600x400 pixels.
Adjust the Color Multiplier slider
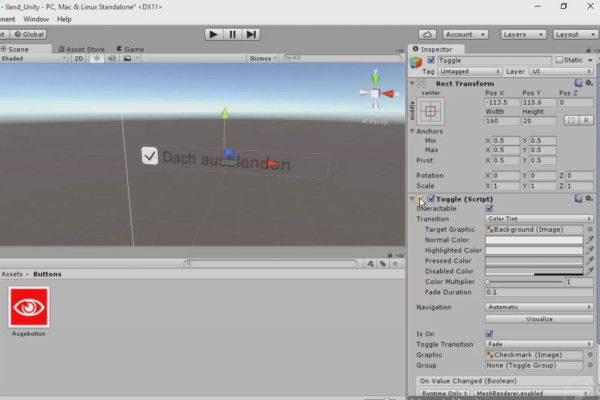coord(524,282)
